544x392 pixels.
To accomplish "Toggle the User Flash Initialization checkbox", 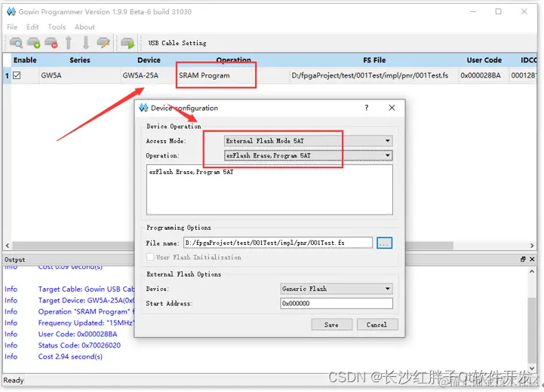I will click(150, 257).
